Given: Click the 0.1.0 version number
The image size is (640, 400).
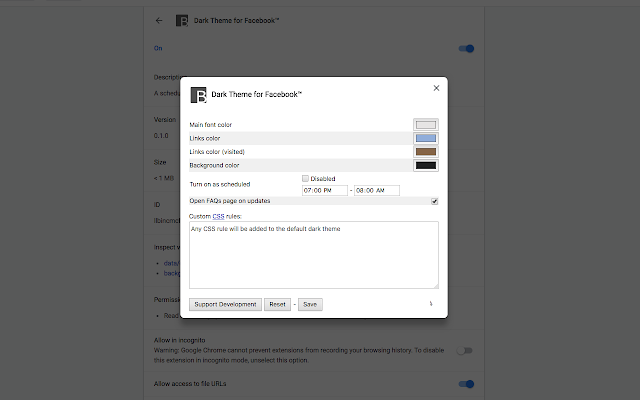Looking at the screenshot, I should coord(161,136).
